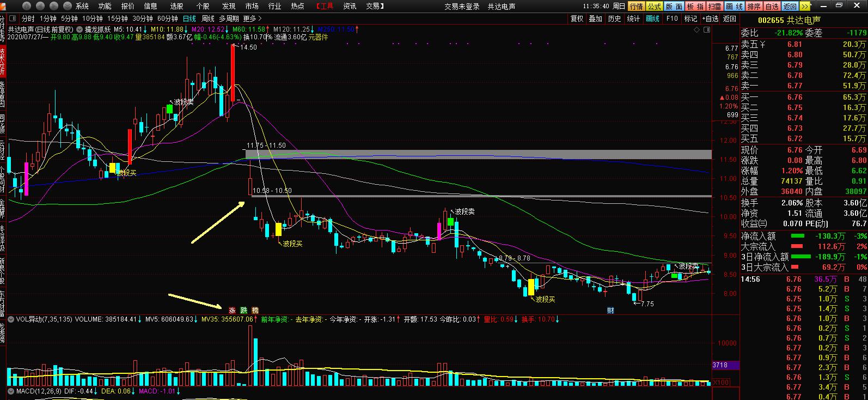868x400 pixels.
Task: Switch to 60分钟 period tab
Action: pos(167,19)
